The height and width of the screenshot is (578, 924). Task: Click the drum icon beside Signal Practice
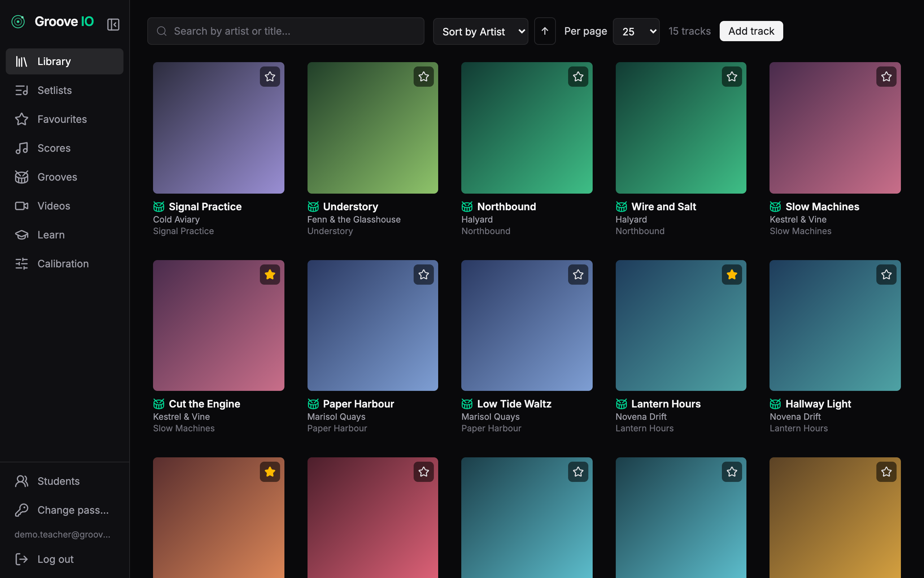click(159, 207)
